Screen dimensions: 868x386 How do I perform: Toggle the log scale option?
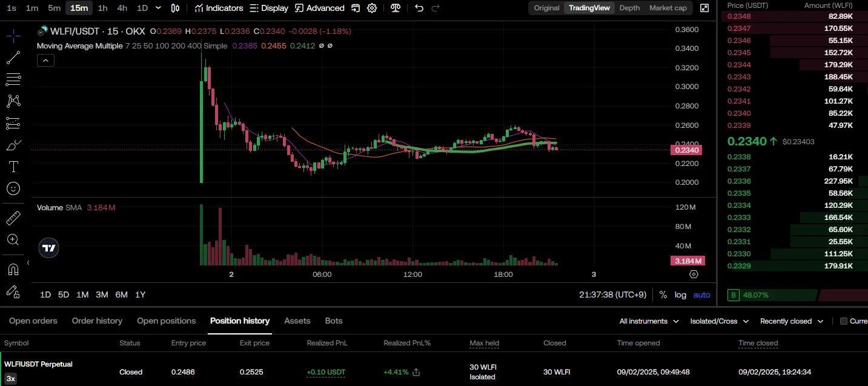681,294
